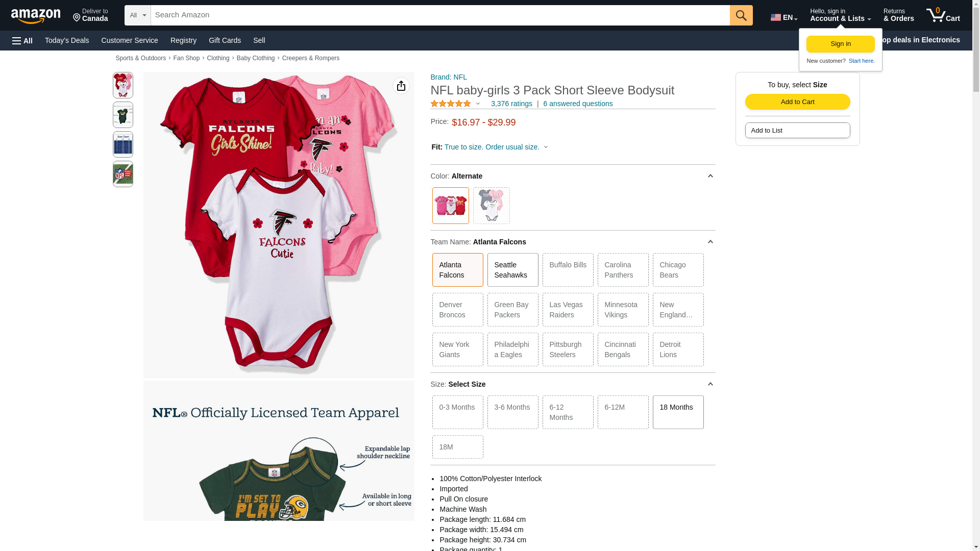The image size is (980, 551).
Task: Collapse the Team Name section
Action: click(710, 242)
